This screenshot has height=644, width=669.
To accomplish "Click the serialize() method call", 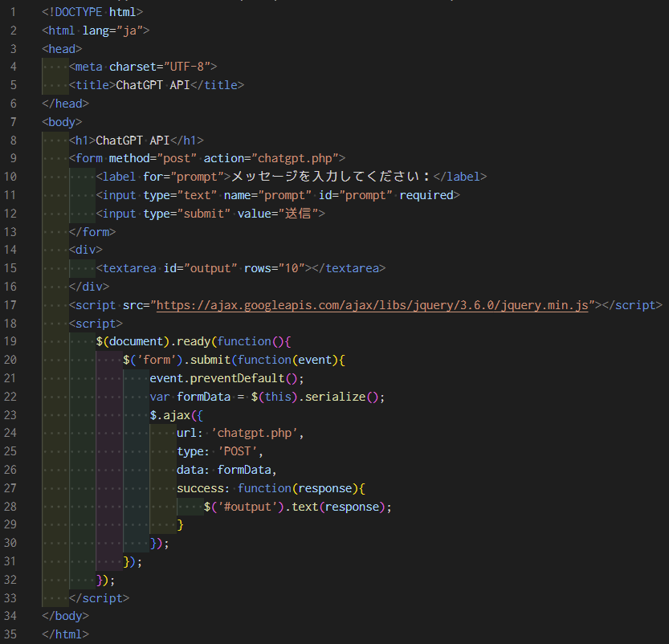I will click(342, 397).
